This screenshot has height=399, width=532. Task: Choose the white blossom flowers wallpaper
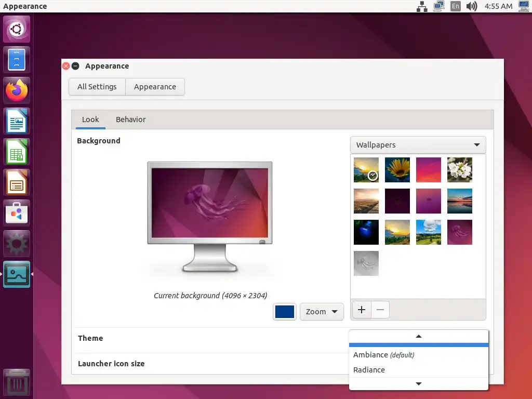point(460,170)
